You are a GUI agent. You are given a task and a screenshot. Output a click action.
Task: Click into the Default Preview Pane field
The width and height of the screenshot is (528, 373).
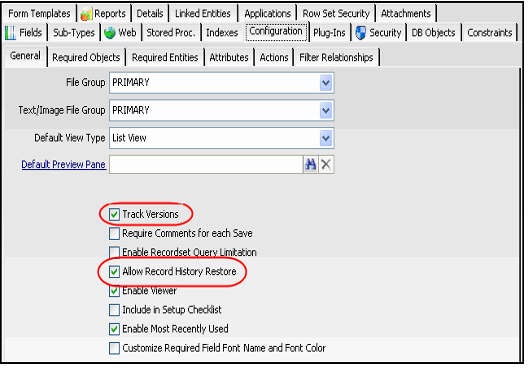(206, 165)
